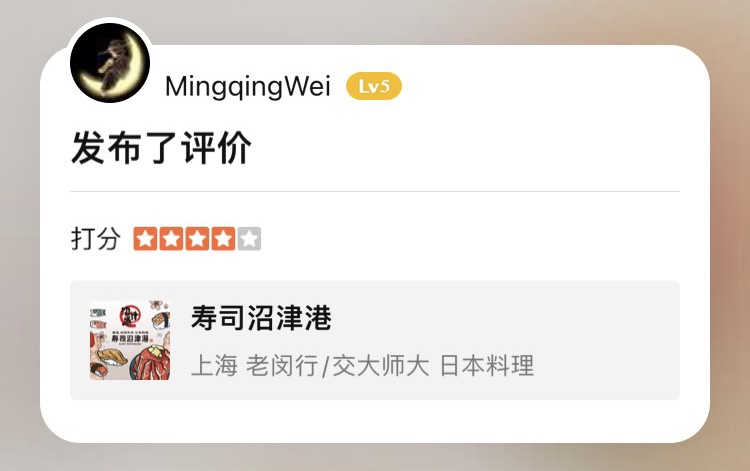This screenshot has width=750, height=471.
Task: Tap the gray fifth rating star
Action: pos(249,239)
